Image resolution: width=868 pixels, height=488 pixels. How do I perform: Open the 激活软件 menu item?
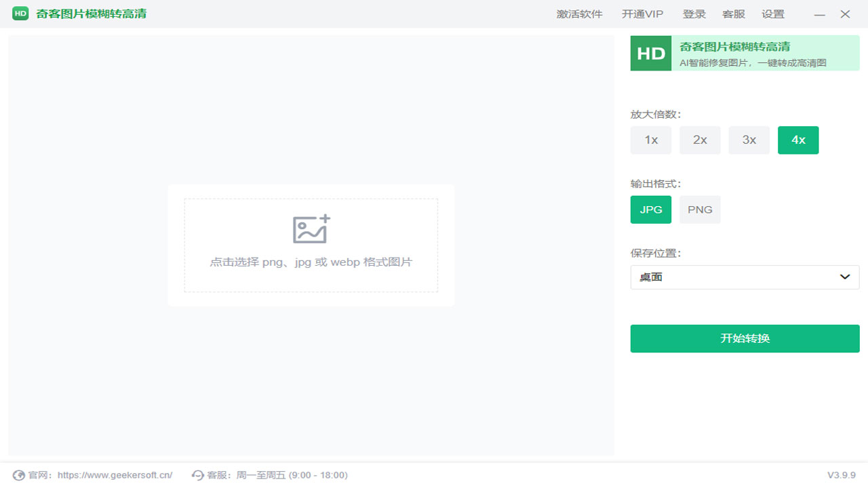tap(580, 14)
